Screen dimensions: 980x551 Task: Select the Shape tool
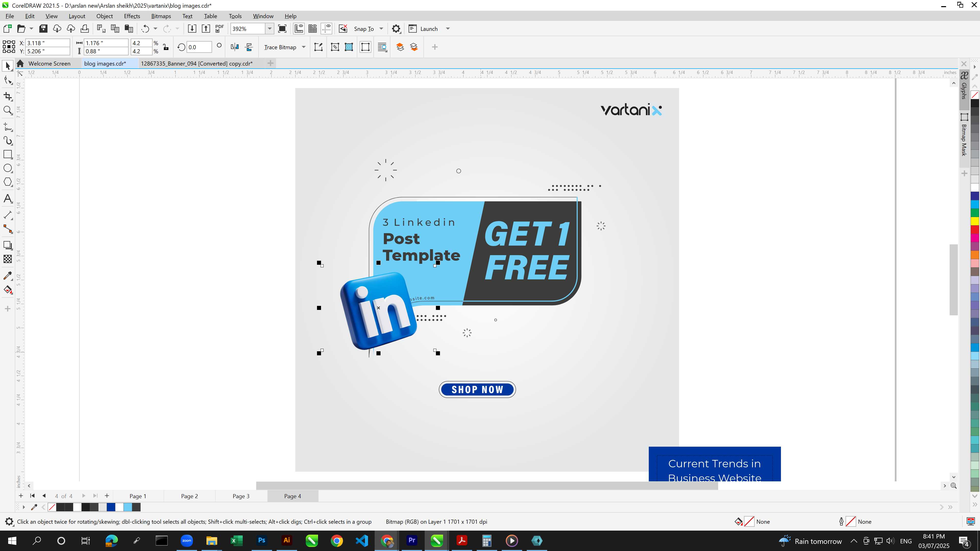pos(8,80)
